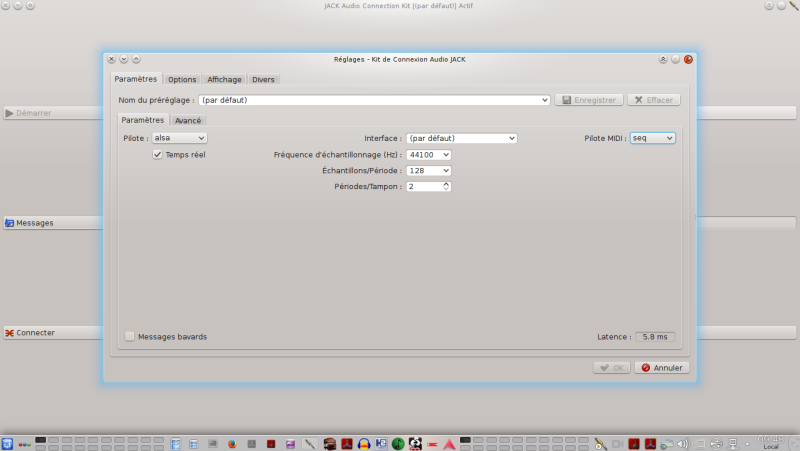Image resolution: width=800 pixels, height=451 pixels.
Task: Switch to the Options tab
Action: [182, 80]
